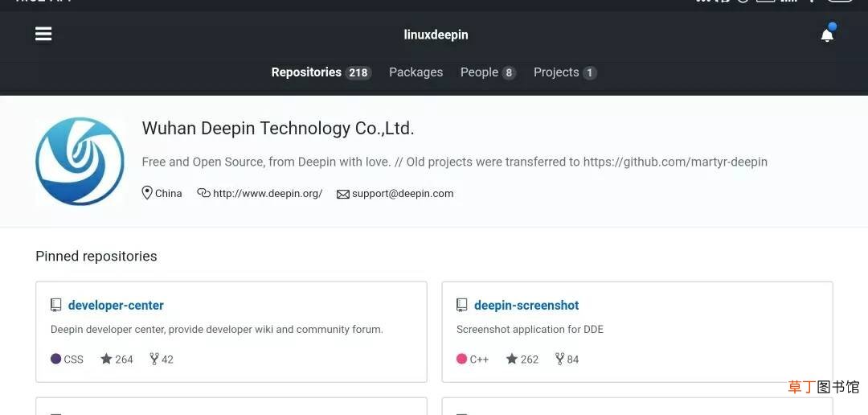
Task: Click the 8 people count badge
Action: click(x=509, y=72)
